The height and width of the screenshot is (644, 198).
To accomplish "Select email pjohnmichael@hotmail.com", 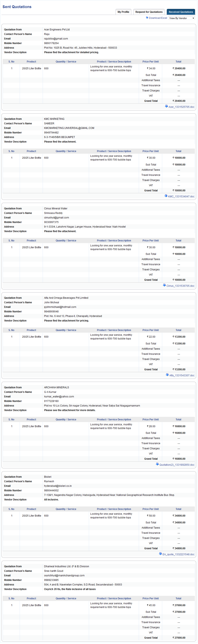I will tap(60, 307).
